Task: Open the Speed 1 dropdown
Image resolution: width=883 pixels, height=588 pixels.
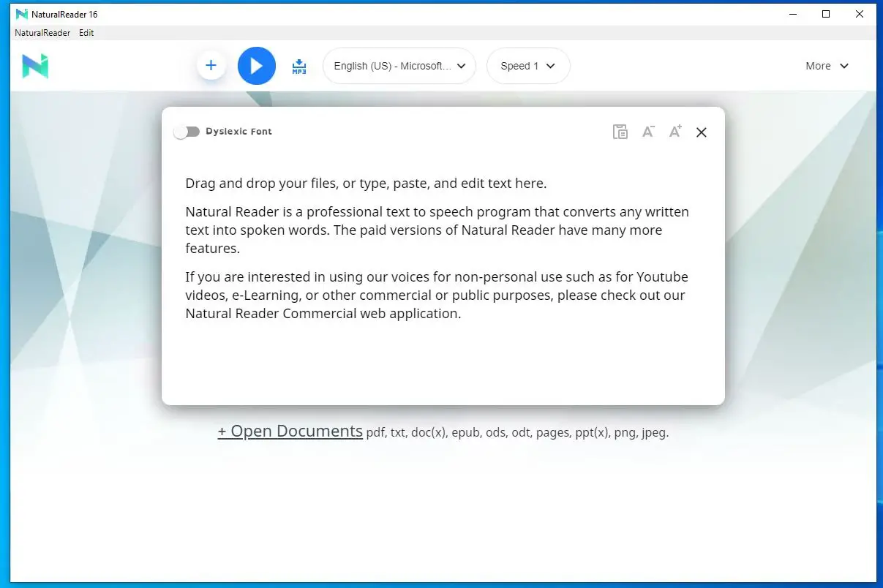Action: pyautogui.click(x=528, y=66)
